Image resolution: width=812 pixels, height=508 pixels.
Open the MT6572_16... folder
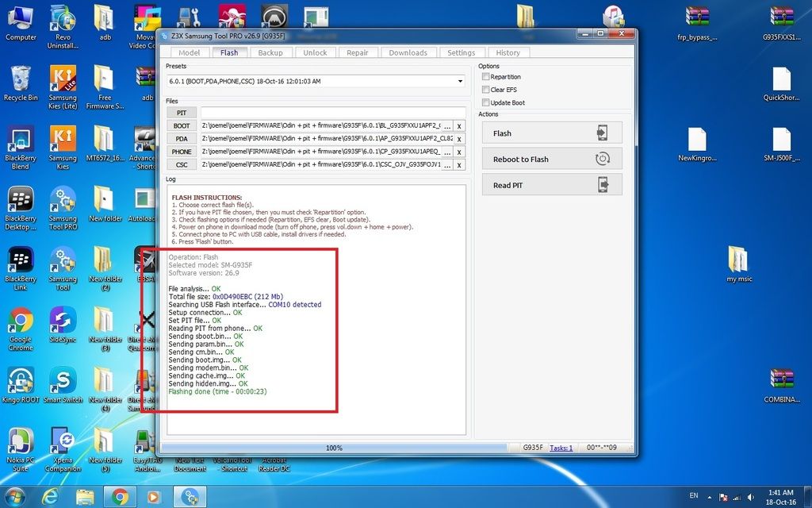point(105,144)
